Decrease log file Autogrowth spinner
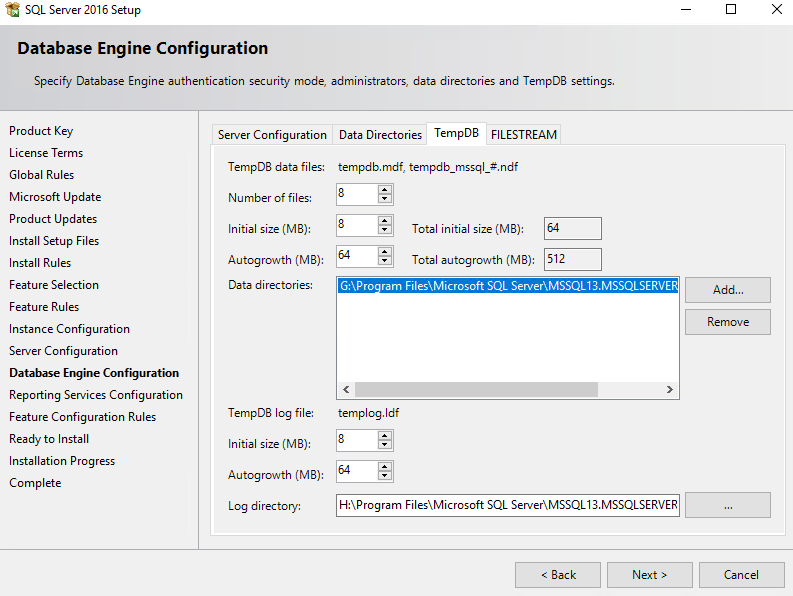 384,476
